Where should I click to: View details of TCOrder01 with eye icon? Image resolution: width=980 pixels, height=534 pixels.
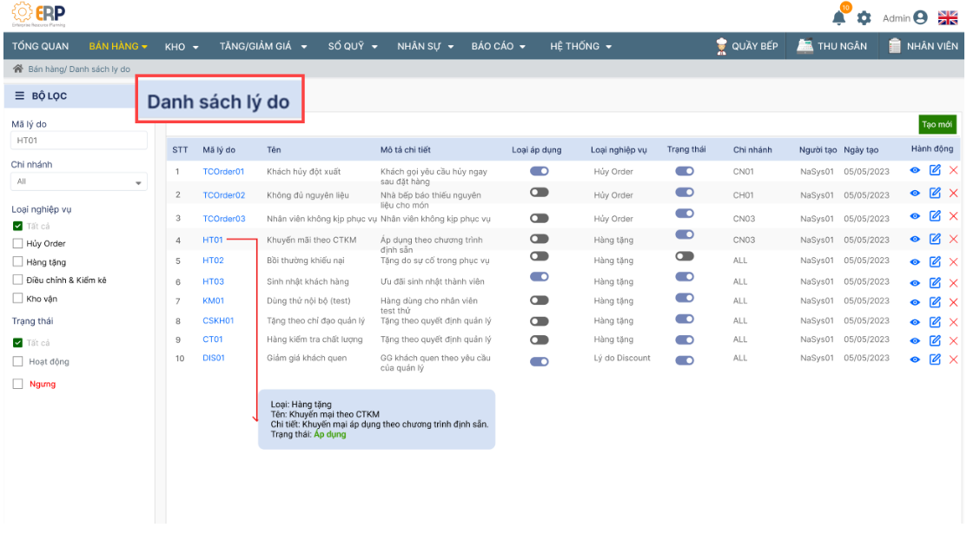(x=917, y=170)
